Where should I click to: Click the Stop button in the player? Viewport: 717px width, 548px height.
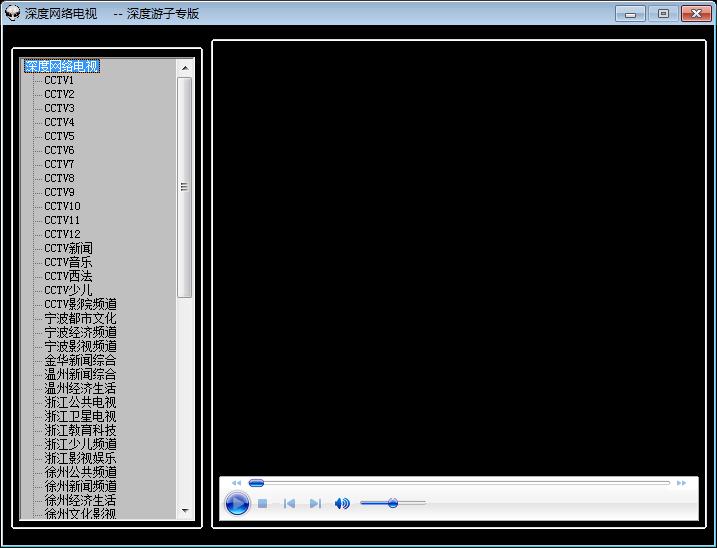[x=262, y=504]
